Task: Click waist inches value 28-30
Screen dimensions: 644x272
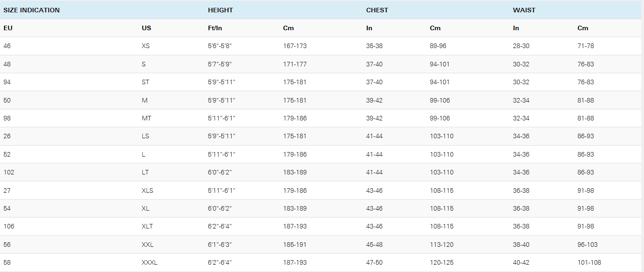Action: coord(521,46)
